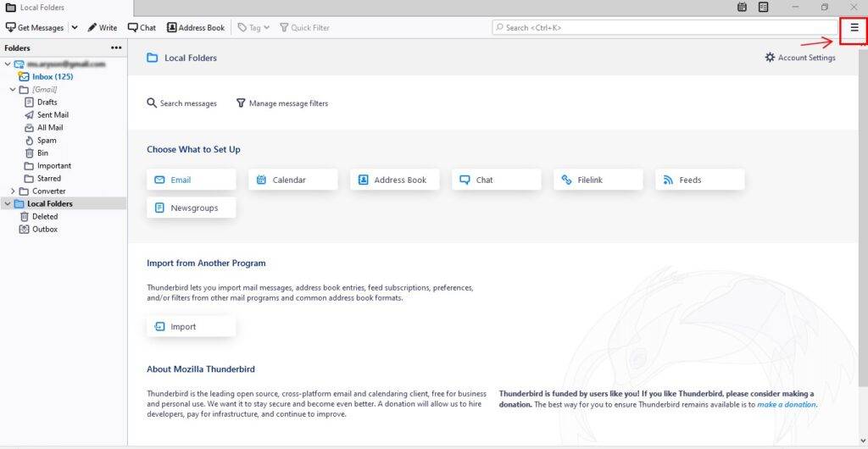The image size is (868, 449).
Task: Set up Filelink
Action: [x=598, y=180]
